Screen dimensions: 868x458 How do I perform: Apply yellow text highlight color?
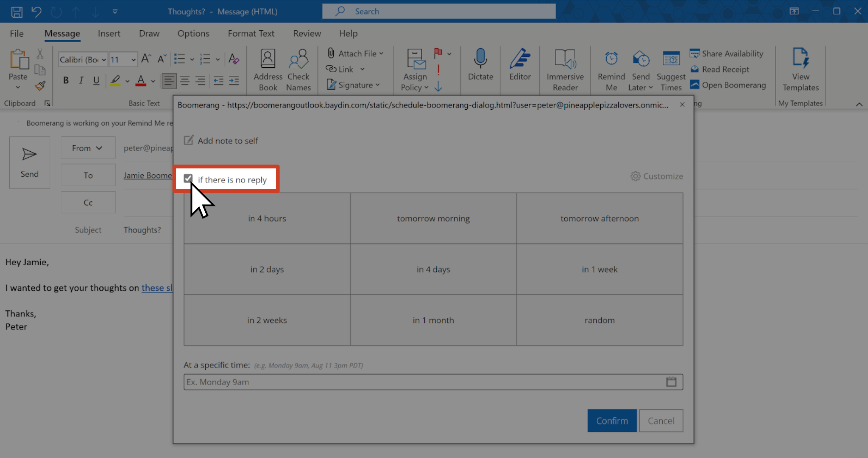115,80
